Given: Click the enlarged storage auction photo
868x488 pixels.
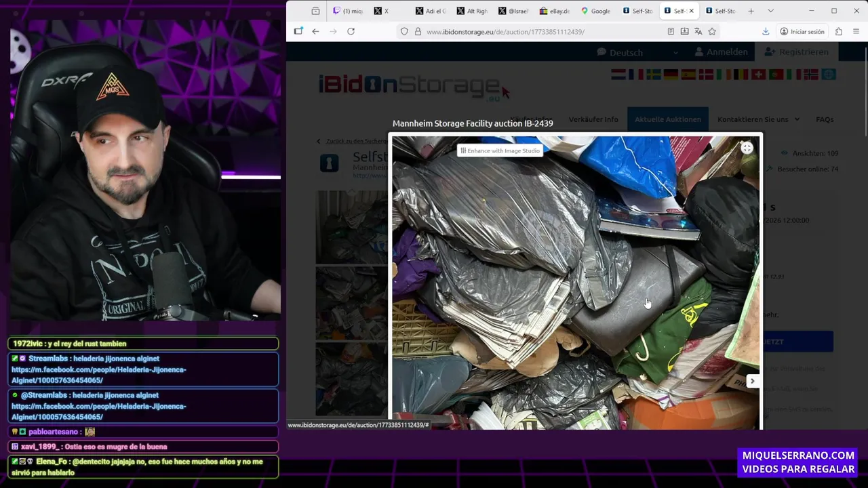Looking at the screenshot, I should coord(576,282).
